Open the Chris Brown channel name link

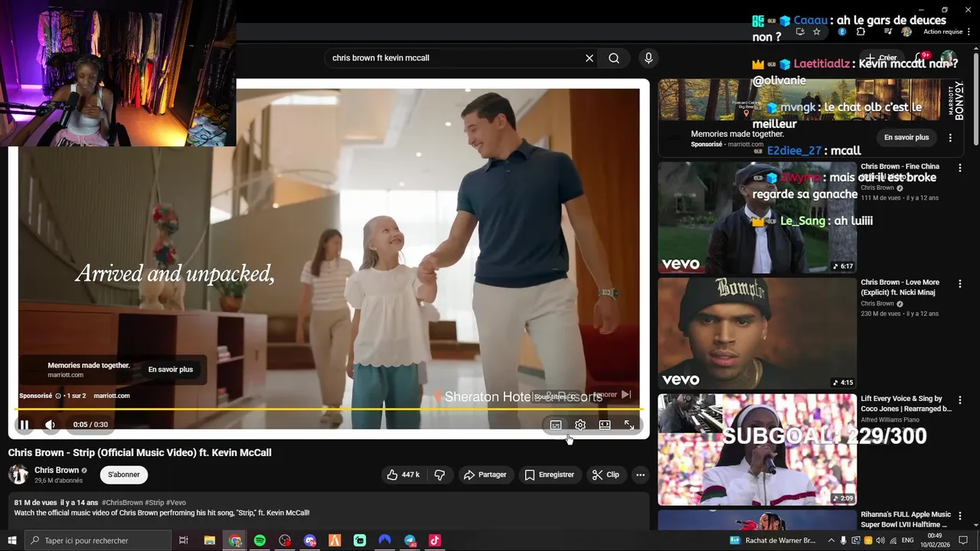57,470
